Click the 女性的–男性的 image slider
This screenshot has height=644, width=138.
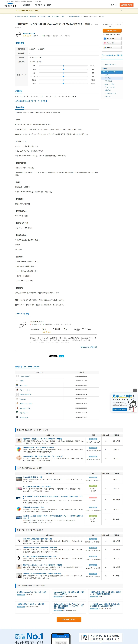coord(63,84)
